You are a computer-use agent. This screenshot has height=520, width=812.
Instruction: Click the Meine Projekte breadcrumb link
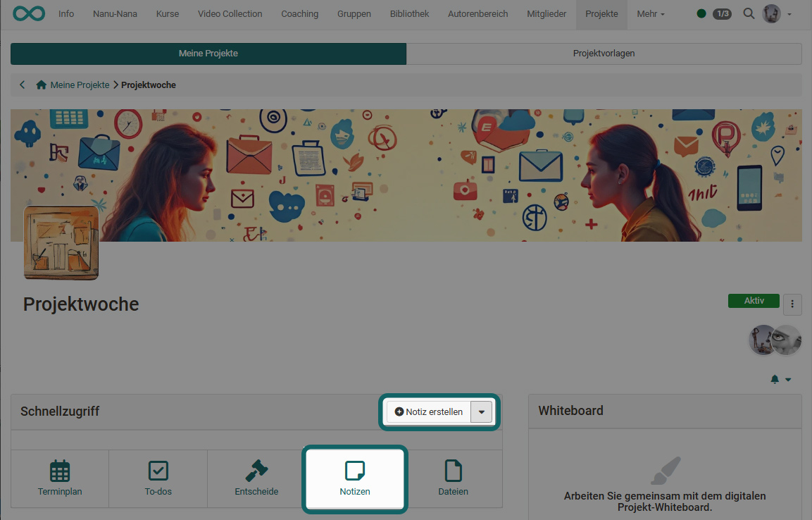tap(79, 85)
